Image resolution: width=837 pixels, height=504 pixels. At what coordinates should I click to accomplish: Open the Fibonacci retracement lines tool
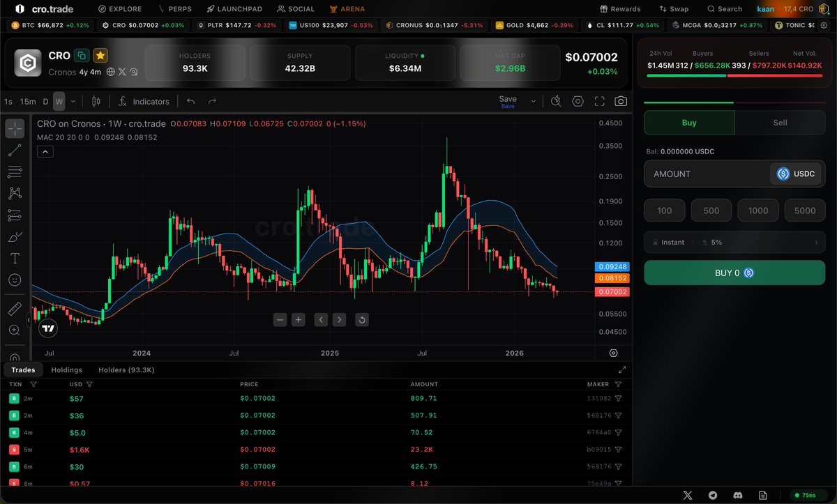[15, 171]
